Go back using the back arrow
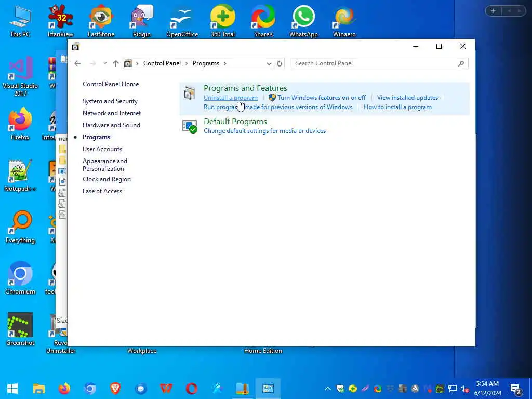 (77, 63)
